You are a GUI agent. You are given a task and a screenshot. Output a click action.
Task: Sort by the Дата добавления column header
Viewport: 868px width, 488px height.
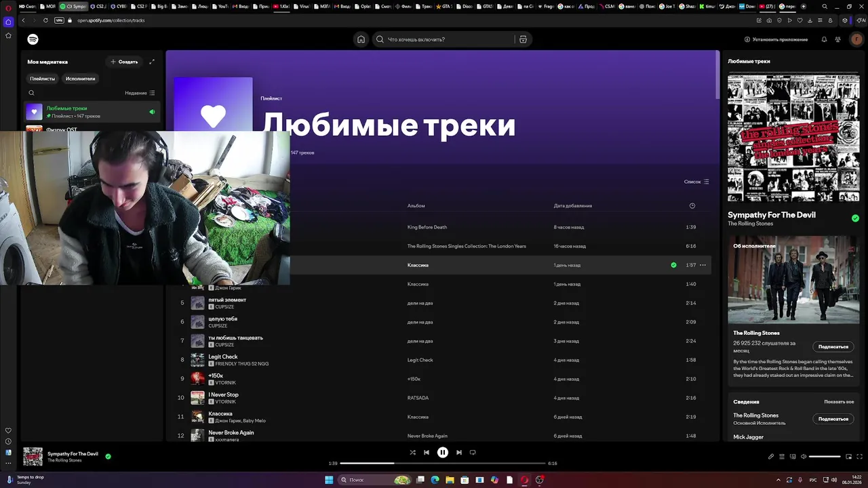tap(572, 205)
